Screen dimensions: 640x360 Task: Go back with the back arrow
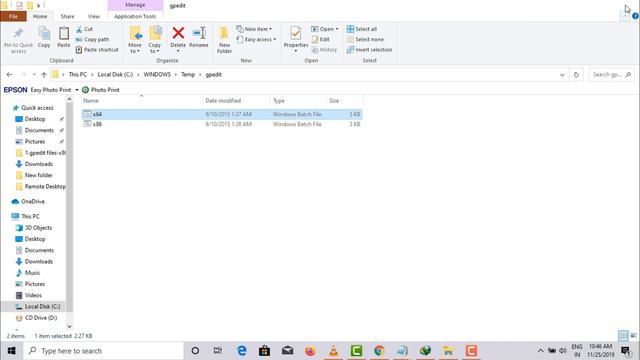point(9,75)
